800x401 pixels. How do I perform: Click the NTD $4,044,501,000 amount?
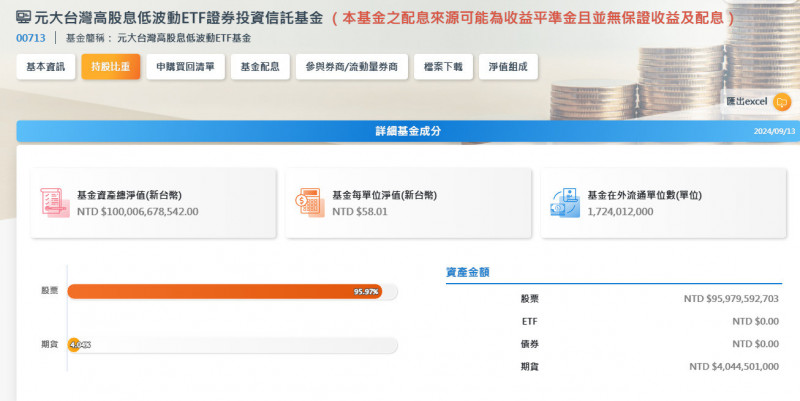(x=734, y=366)
